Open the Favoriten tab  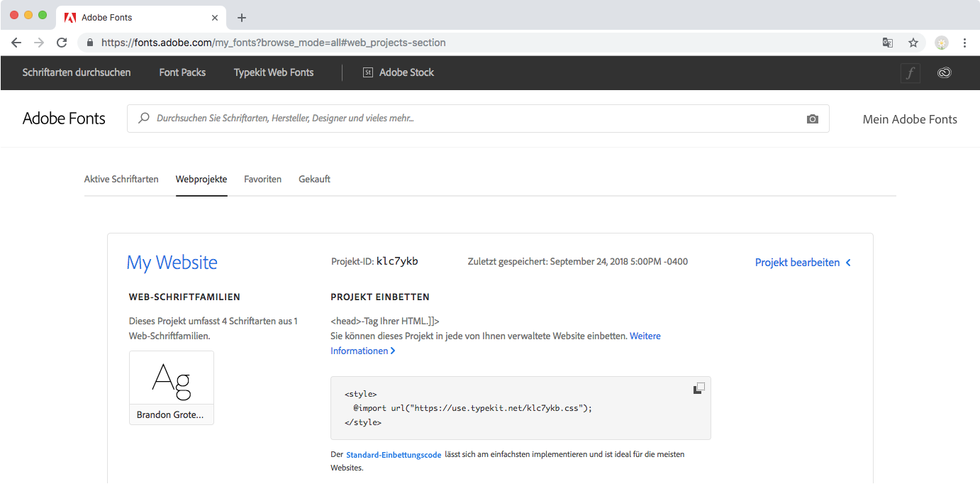[262, 179]
